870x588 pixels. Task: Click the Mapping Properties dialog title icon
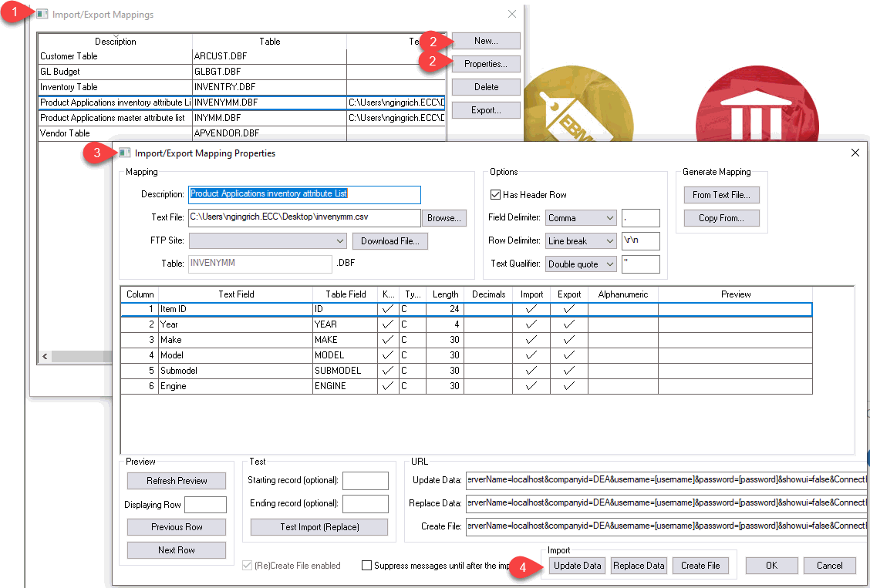[124, 153]
